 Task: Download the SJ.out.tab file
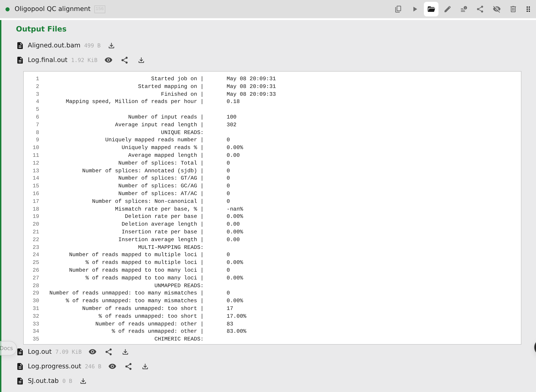tap(83, 381)
